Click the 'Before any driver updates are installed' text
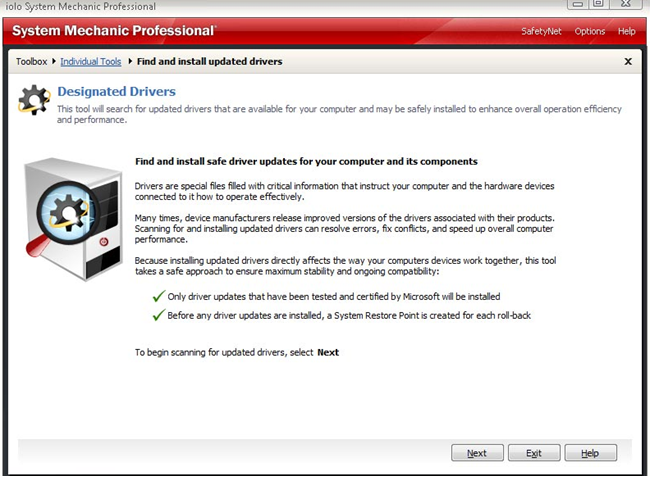Screen dimensions: 650x477 [x=349, y=315]
